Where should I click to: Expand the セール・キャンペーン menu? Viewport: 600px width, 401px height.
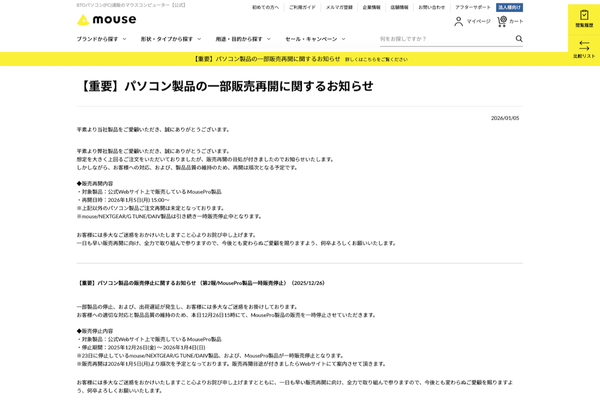click(315, 39)
